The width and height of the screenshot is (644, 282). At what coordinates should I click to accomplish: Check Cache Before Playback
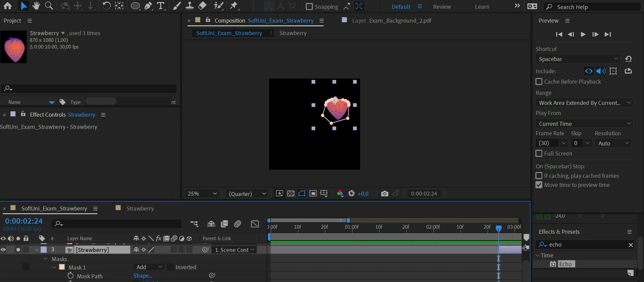coord(539,82)
